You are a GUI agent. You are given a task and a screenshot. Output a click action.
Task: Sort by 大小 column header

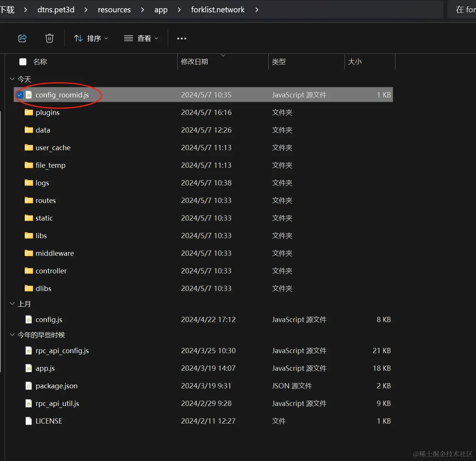[355, 62]
